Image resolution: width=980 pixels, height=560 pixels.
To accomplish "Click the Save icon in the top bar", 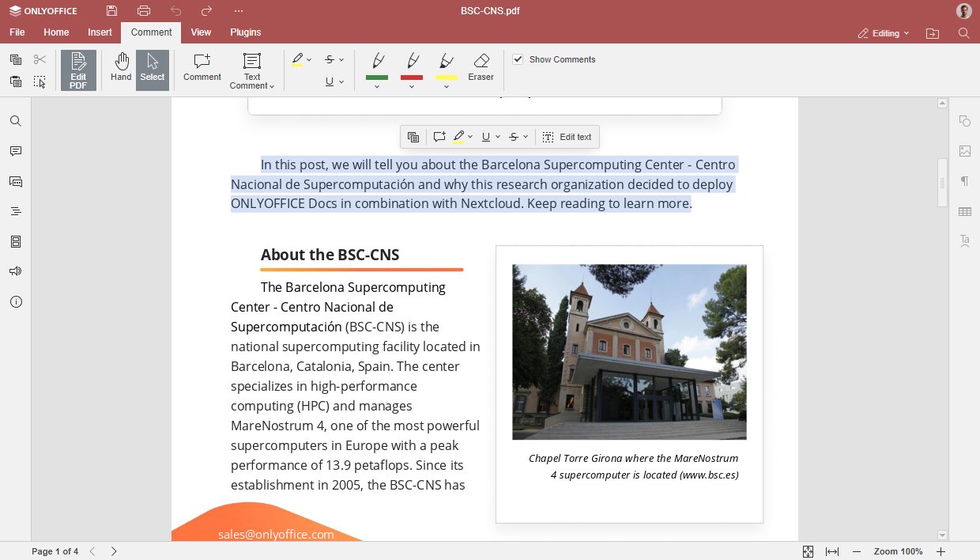I will click(111, 10).
